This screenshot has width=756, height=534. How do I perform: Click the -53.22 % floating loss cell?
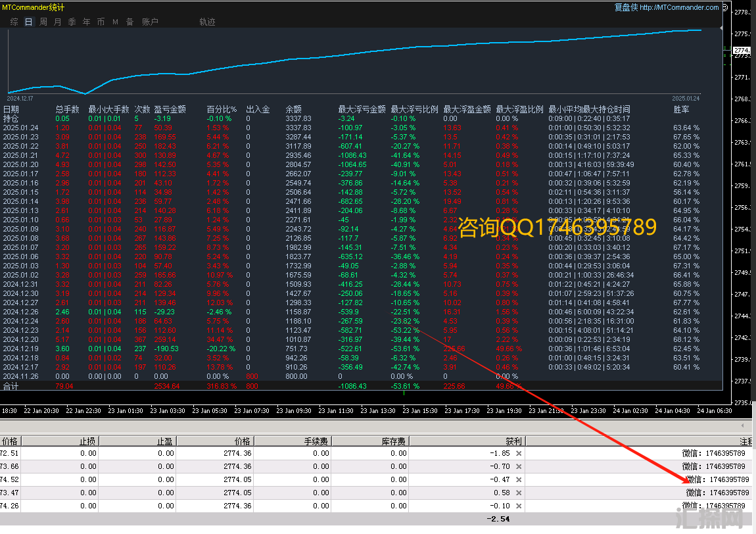(405, 330)
